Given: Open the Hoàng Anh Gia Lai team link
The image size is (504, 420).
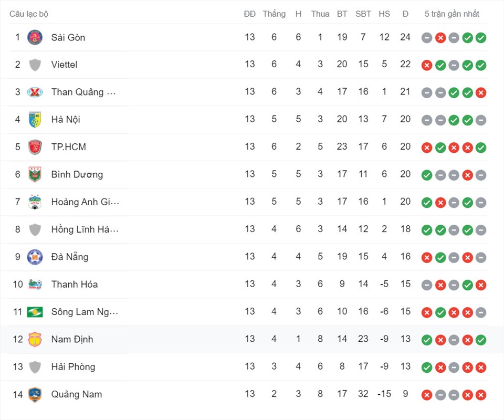Looking at the screenshot, I should pyautogui.click(x=85, y=202).
